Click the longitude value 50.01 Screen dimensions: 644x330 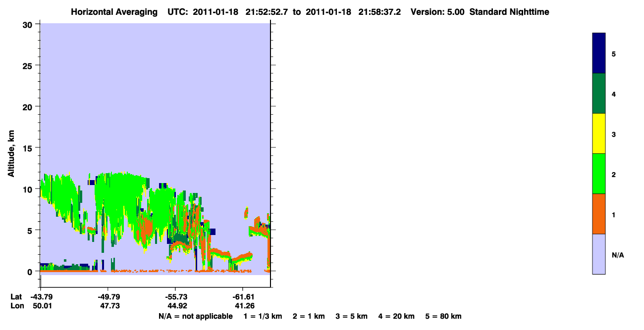(43, 306)
